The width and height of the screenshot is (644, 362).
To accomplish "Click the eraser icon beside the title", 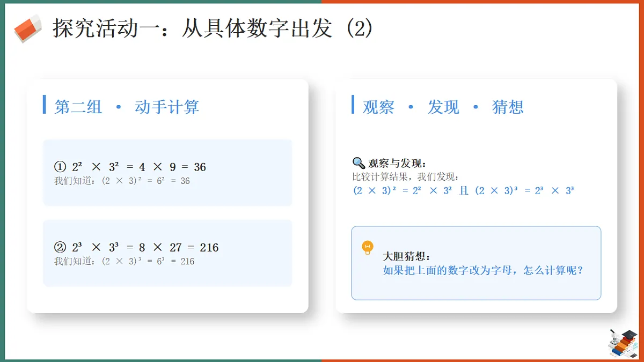I will pos(27,28).
